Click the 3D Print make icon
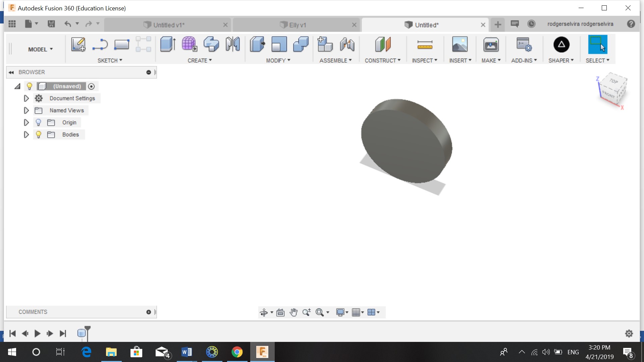This screenshot has width=644, height=362. coord(491,44)
